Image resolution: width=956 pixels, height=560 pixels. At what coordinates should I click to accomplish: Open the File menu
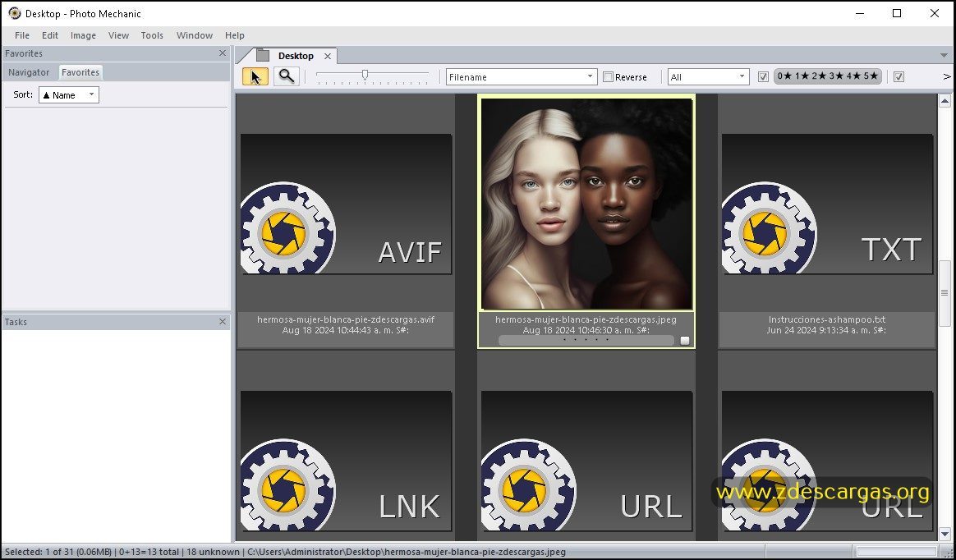(x=22, y=35)
